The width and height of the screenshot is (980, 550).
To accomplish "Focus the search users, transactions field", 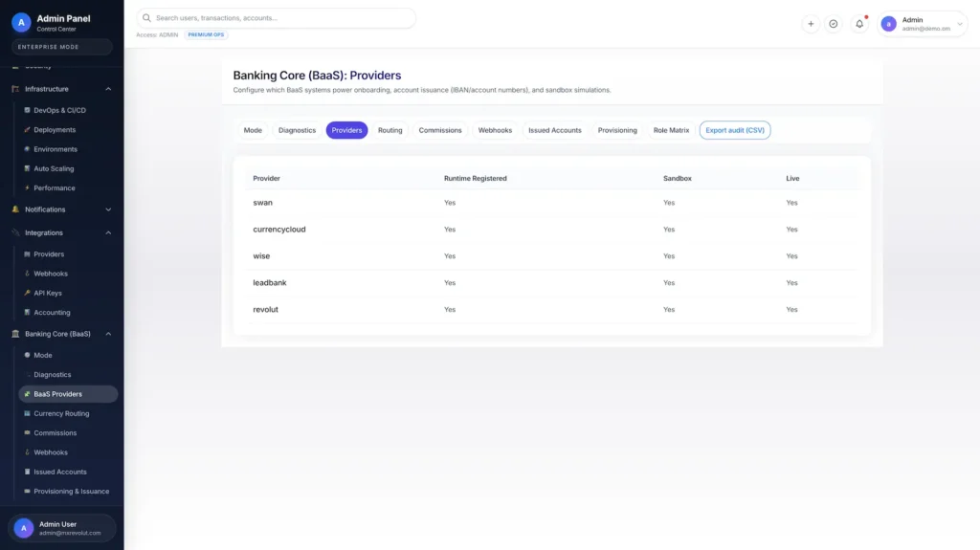I will pyautogui.click(x=277, y=18).
